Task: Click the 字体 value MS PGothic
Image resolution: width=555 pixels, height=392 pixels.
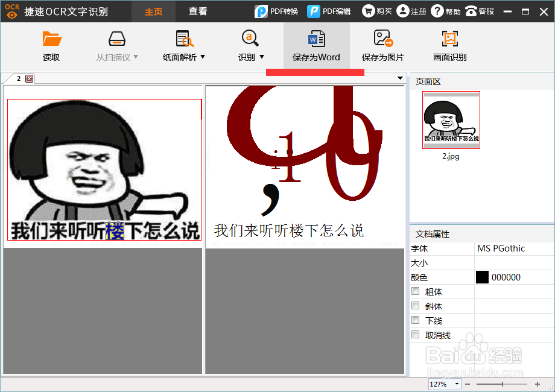Action: (501, 248)
